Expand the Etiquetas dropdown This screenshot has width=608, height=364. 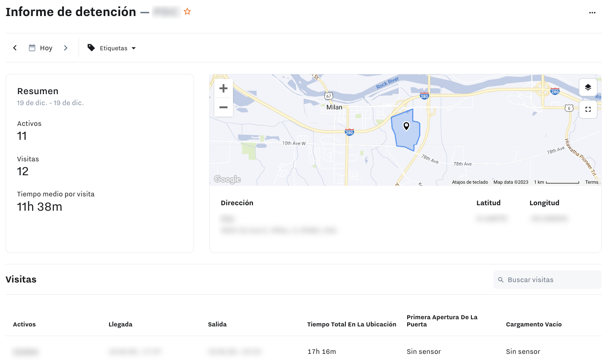pos(112,48)
